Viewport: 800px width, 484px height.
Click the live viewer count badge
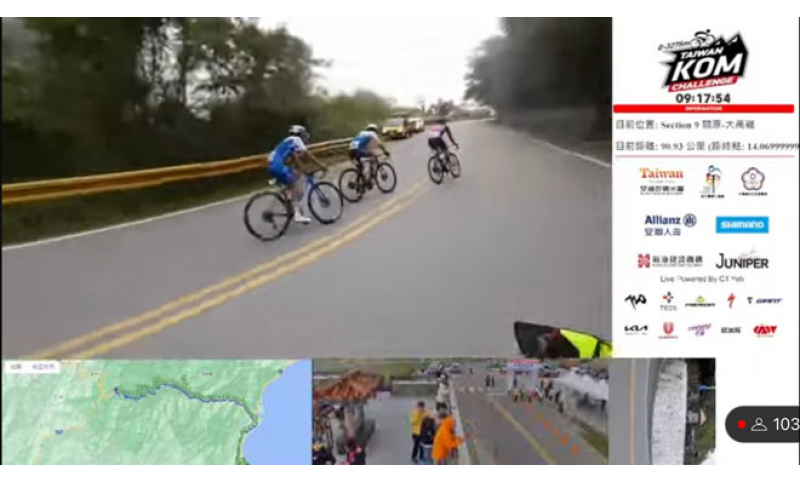(x=762, y=424)
